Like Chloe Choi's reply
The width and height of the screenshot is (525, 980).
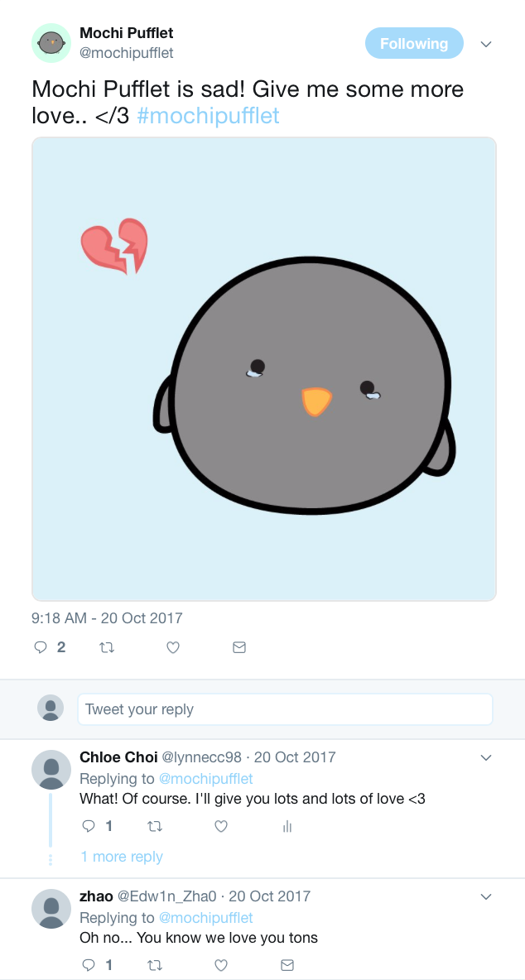pos(221,826)
